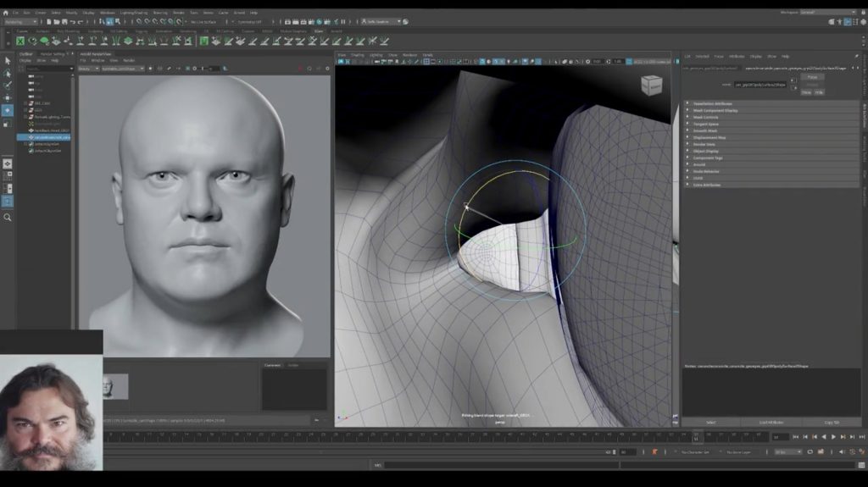Expand Displacement Map section
Image resolution: width=868 pixels, height=487 pixels.
(771, 137)
